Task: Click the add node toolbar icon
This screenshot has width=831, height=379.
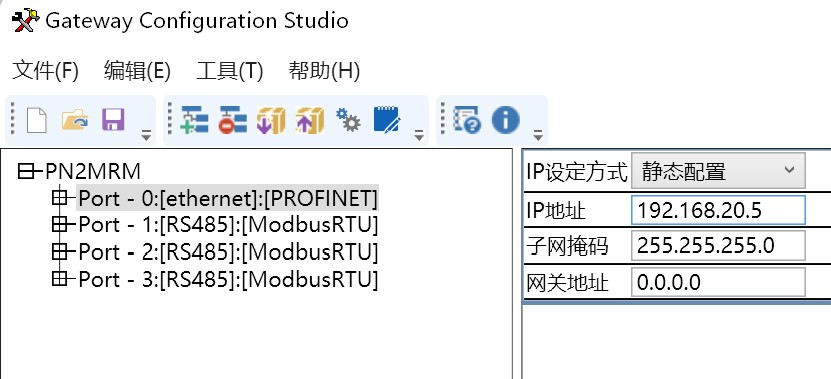Action: coord(195,120)
